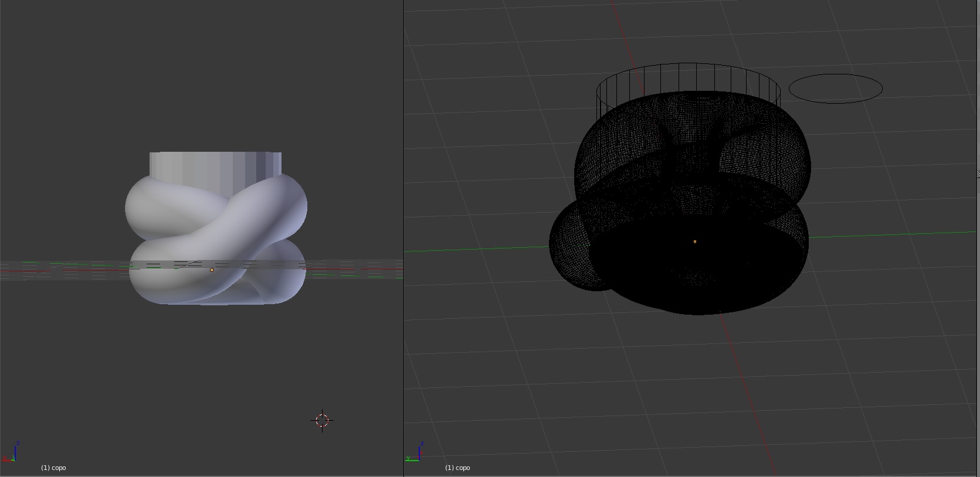Select the dense wireframe knot mesh in right viewport
980x477 pixels.
(x=680, y=203)
